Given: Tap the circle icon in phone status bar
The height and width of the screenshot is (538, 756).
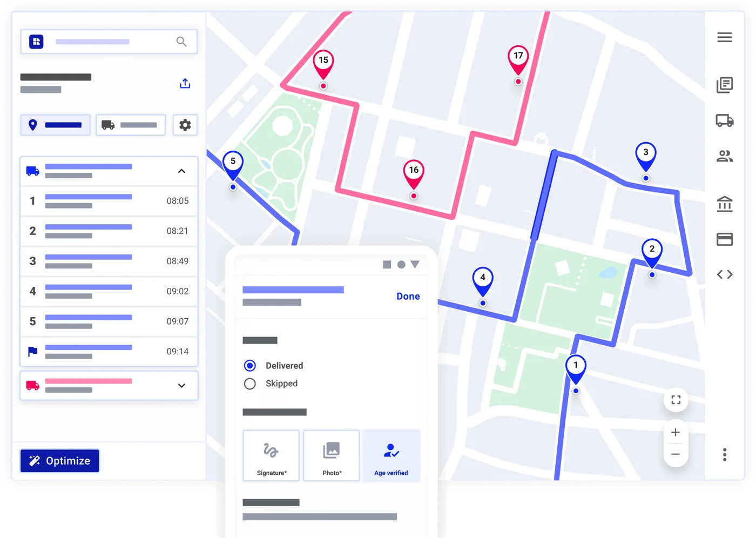Looking at the screenshot, I should (401, 265).
